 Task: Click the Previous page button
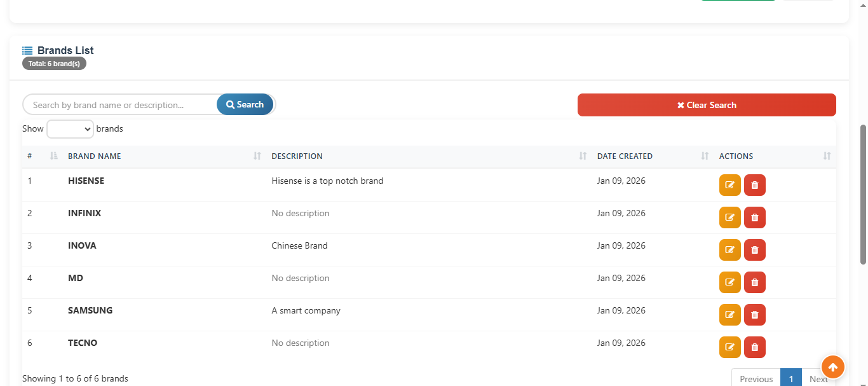coord(756,378)
